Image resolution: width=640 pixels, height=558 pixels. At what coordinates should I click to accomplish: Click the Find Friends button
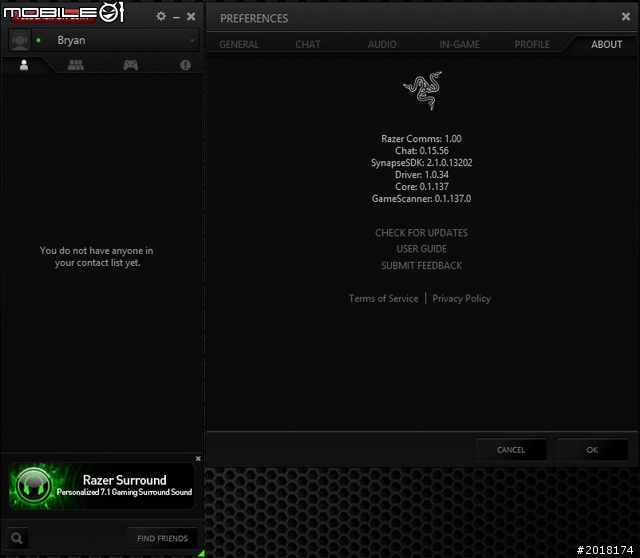click(x=162, y=538)
